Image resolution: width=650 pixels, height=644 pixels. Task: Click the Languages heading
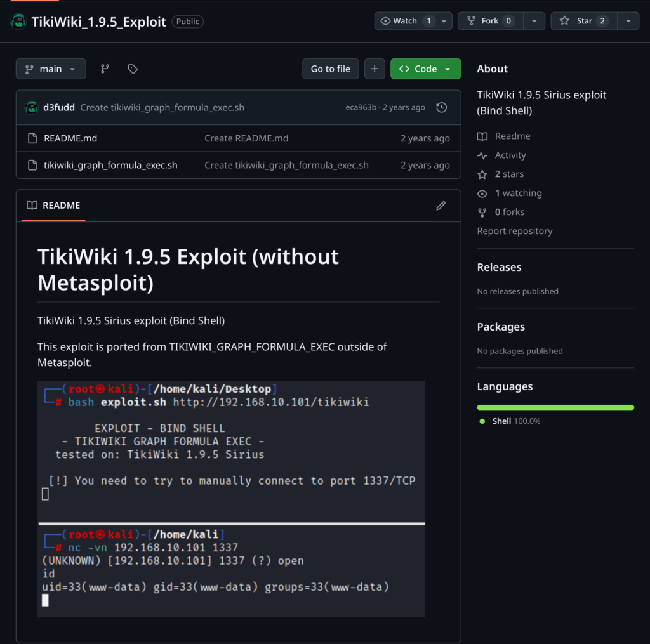coord(505,386)
